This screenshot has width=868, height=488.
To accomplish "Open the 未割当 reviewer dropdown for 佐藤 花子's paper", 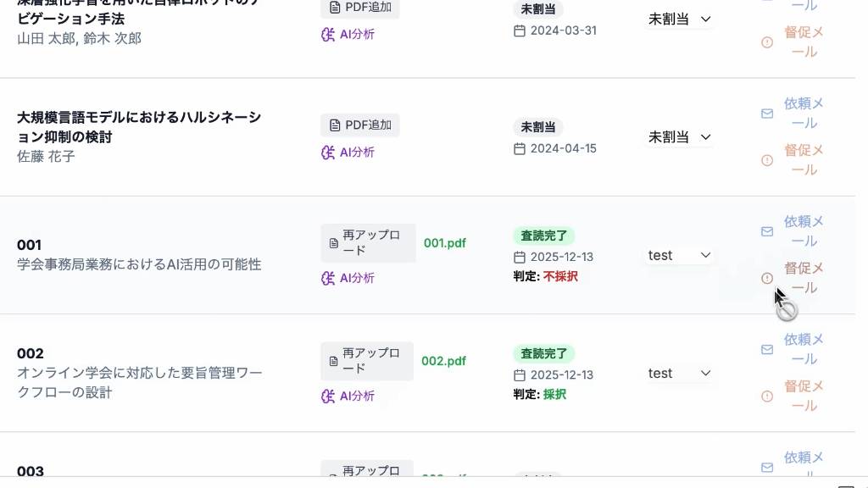I will click(x=679, y=137).
